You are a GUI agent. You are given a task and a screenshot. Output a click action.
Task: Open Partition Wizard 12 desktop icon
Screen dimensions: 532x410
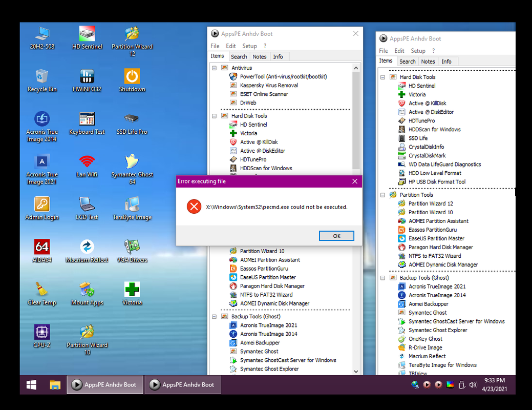coord(132,41)
